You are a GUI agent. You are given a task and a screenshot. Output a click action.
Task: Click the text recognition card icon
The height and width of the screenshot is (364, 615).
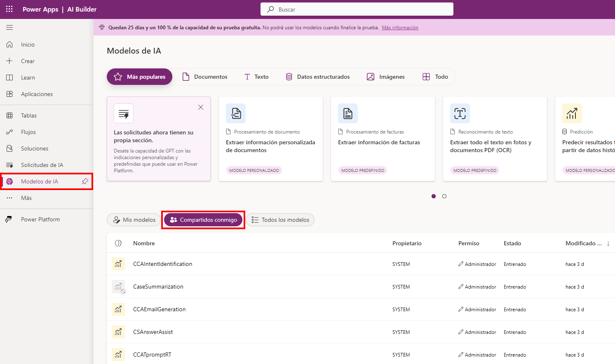pyautogui.click(x=460, y=113)
